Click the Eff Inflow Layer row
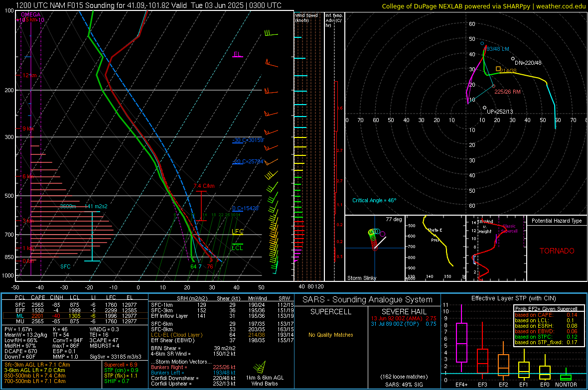 click(x=222, y=316)
